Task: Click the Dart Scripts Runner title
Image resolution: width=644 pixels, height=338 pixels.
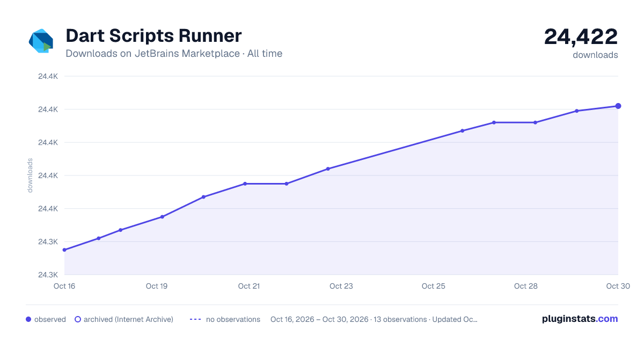Action: (153, 36)
